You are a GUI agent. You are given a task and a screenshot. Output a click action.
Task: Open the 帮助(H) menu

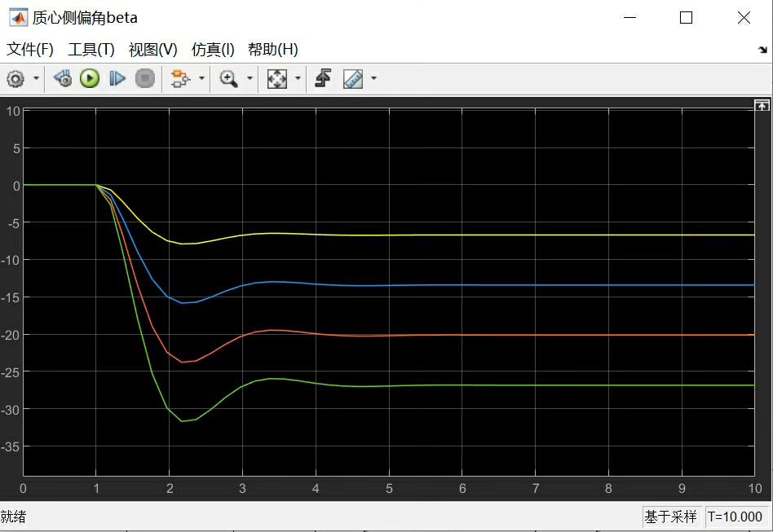[x=273, y=49]
